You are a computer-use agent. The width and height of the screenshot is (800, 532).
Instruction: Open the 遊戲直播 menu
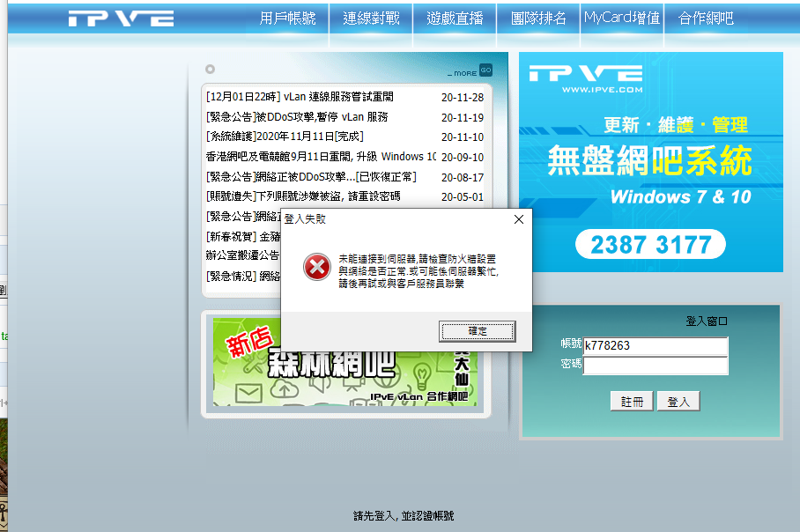coord(456,18)
